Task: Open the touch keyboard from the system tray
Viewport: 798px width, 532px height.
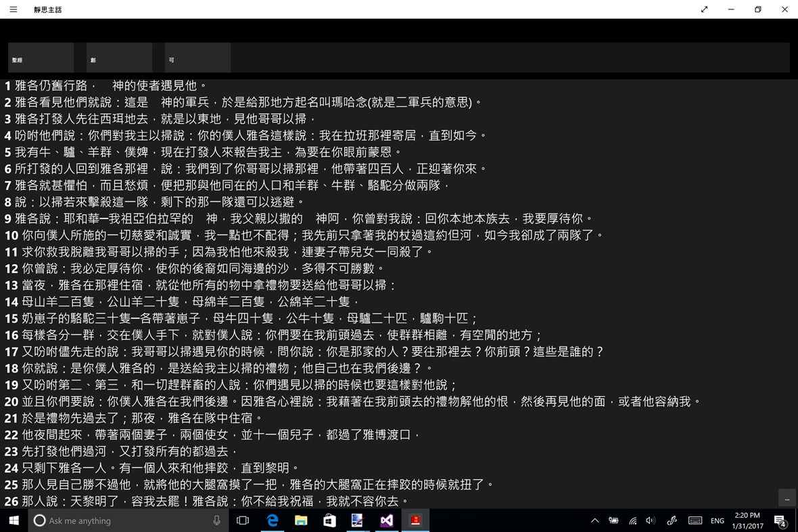Action: click(x=695, y=521)
